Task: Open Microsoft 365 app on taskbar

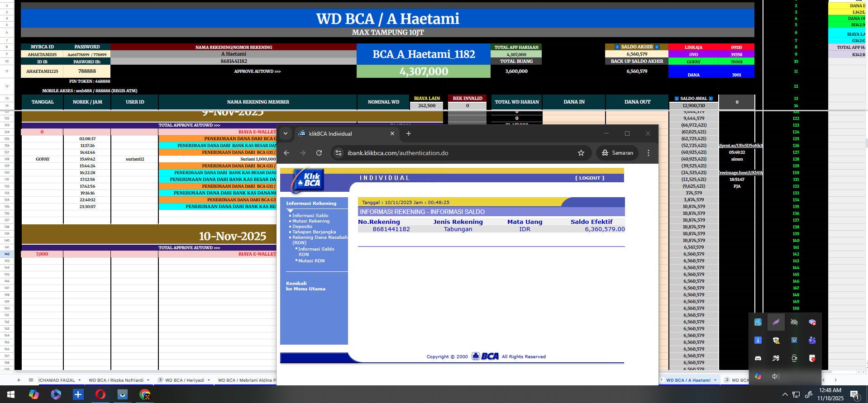Action: click(56, 394)
